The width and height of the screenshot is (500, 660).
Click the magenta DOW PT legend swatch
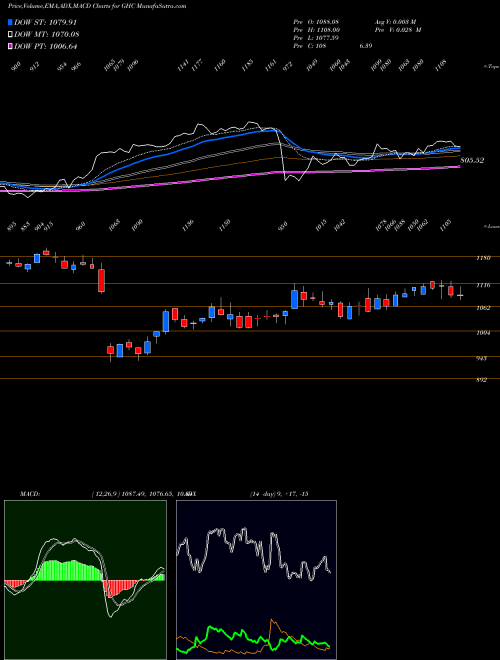11,46
